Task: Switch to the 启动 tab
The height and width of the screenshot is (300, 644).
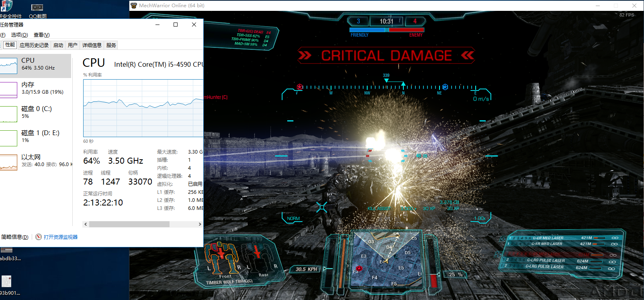Action: [58, 45]
